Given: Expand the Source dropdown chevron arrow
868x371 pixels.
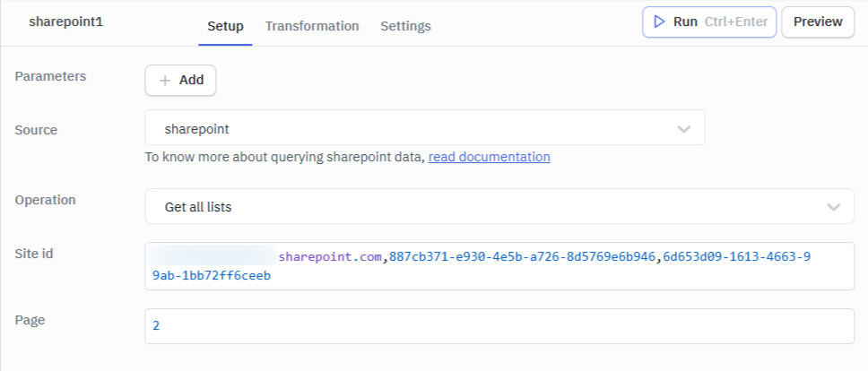Looking at the screenshot, I should tap(684, 129).
